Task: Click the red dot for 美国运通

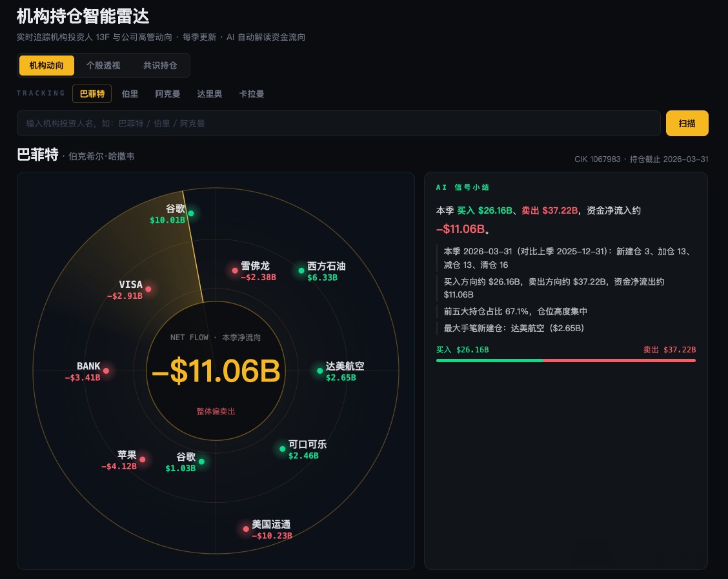Action: point(246,529)
